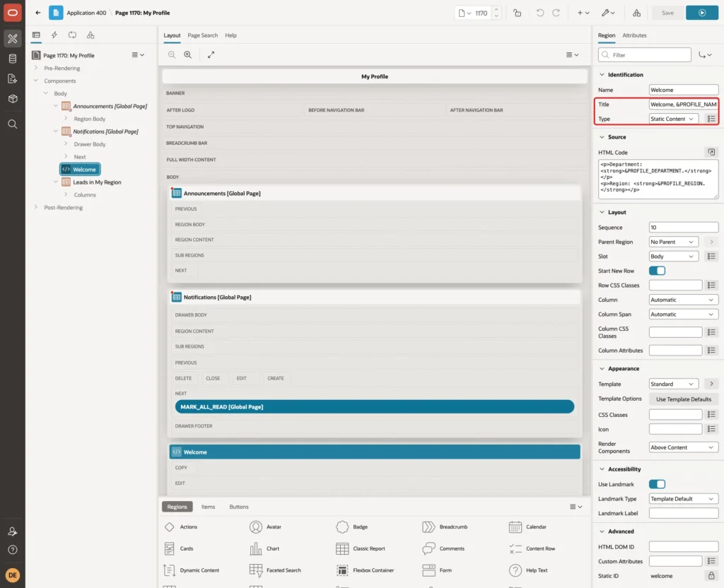
Task: Open the Landmark Type dropdown
Action: click(684, 499)
